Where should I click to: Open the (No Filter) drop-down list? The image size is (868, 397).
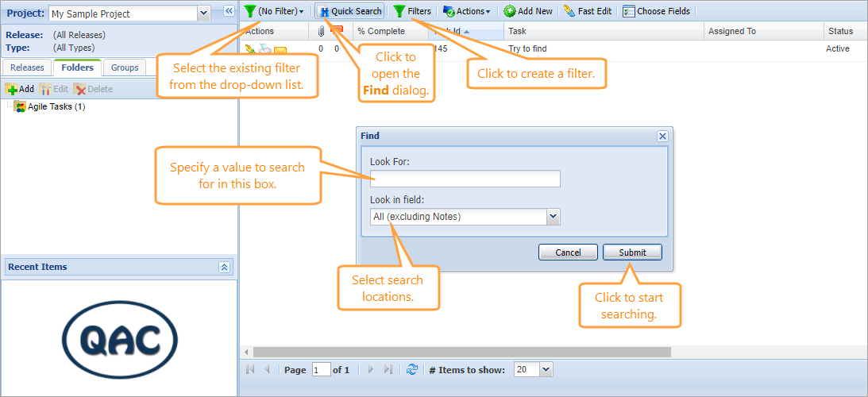coord(275,11)
